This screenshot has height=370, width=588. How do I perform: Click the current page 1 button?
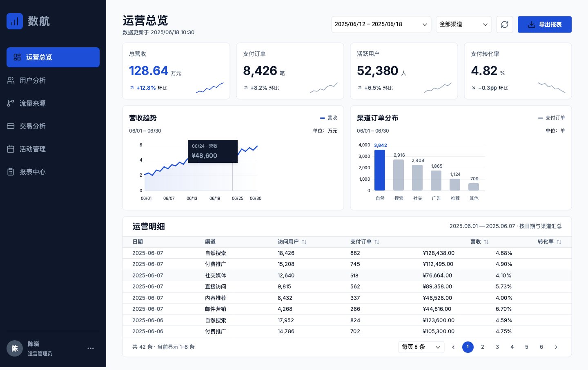468,347
